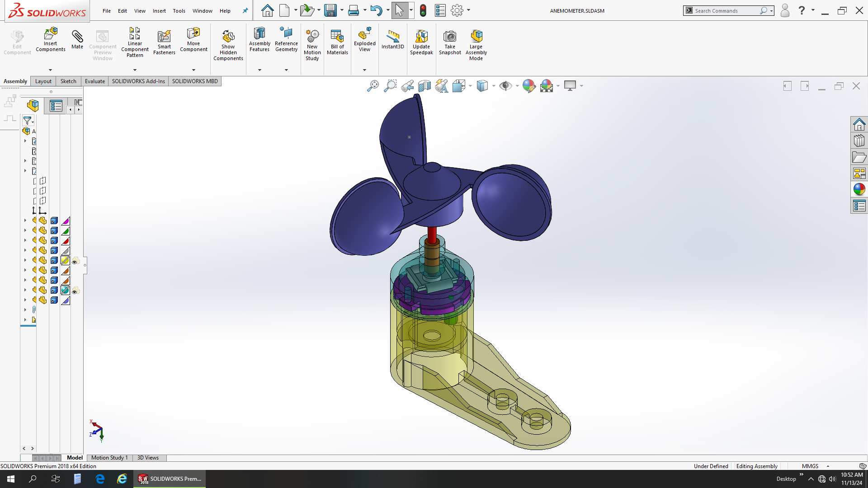
Task: Click the Display Style cube icon
Action: [482, 86]
